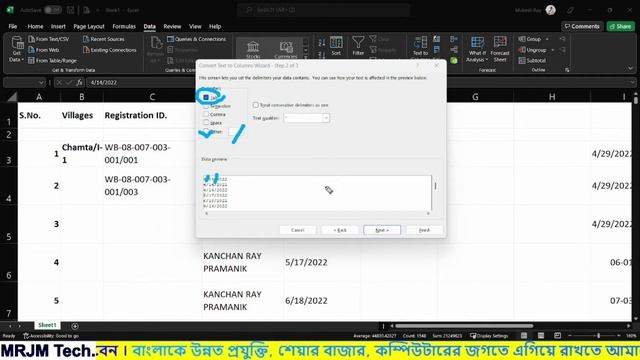Open Queries & Connections pane
The image size is (640, 360).
(x=196, y=39)
